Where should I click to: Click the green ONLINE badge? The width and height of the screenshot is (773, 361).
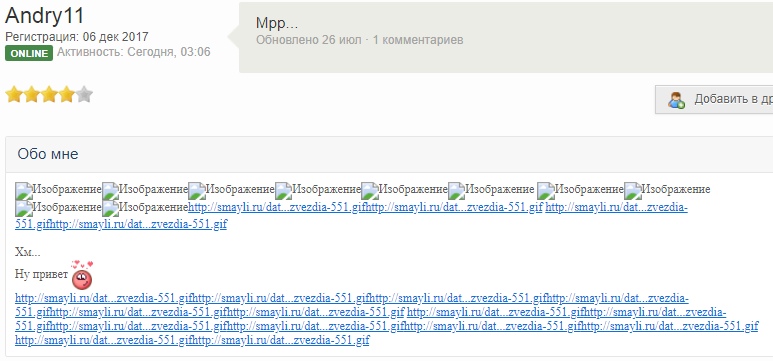(29, 53)
